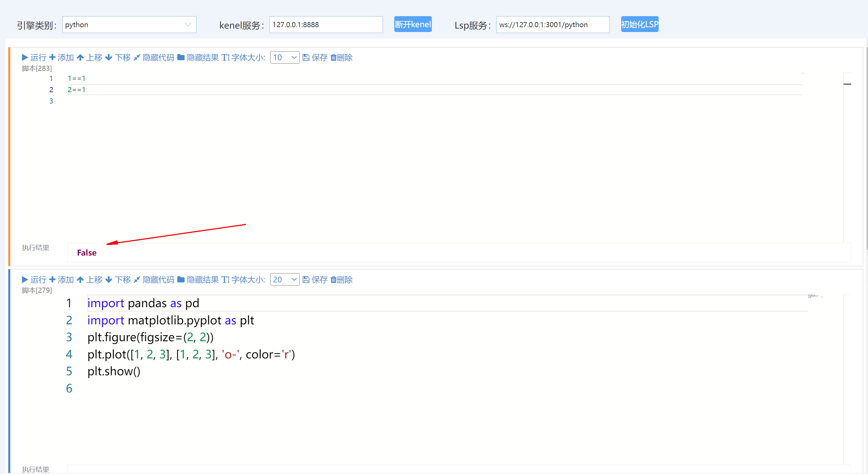
Task: Click the Lsp service URL field
Action: (x=552, y=25)
